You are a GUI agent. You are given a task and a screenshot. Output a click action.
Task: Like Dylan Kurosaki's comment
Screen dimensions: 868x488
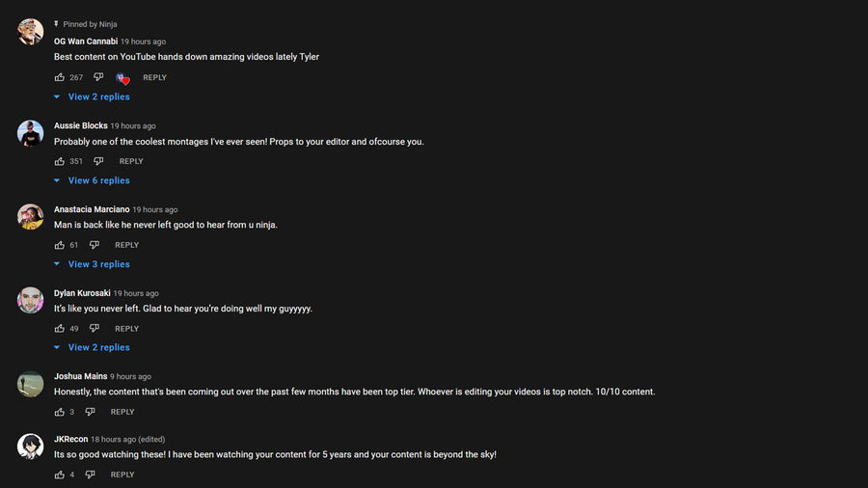pos(60,329)
